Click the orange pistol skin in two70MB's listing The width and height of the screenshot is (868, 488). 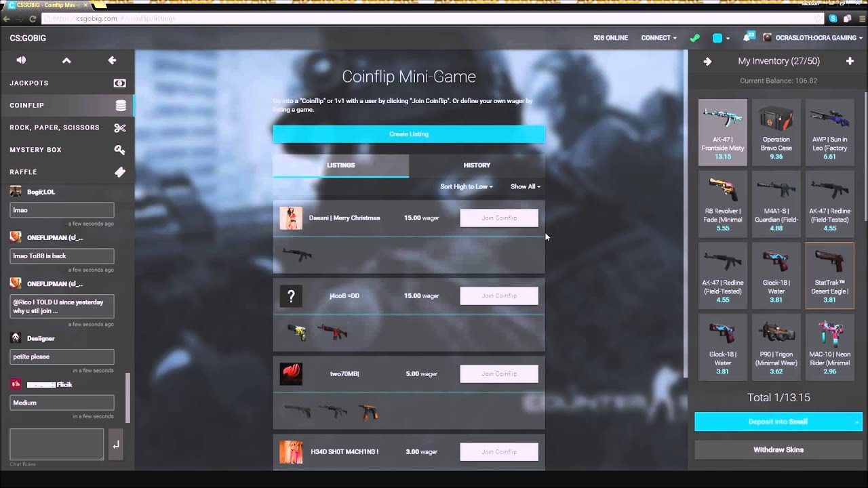point(369,411)
